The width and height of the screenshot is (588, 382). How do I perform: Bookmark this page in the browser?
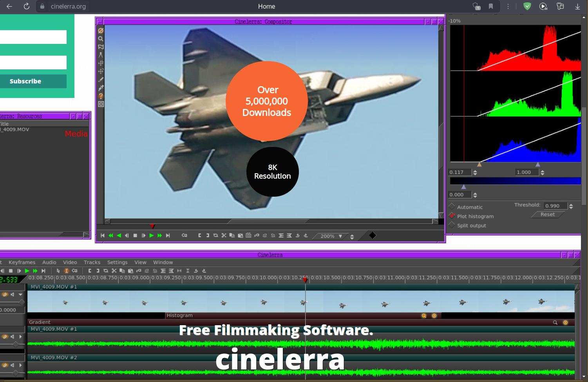pyautogui.click(x=491, y=6)
